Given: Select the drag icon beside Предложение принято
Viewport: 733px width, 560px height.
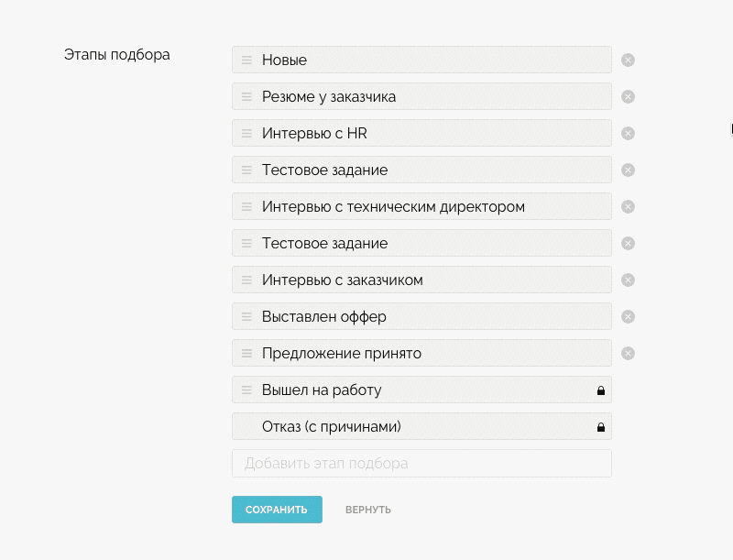Looking at the screenshot, I should coord(246,353).
